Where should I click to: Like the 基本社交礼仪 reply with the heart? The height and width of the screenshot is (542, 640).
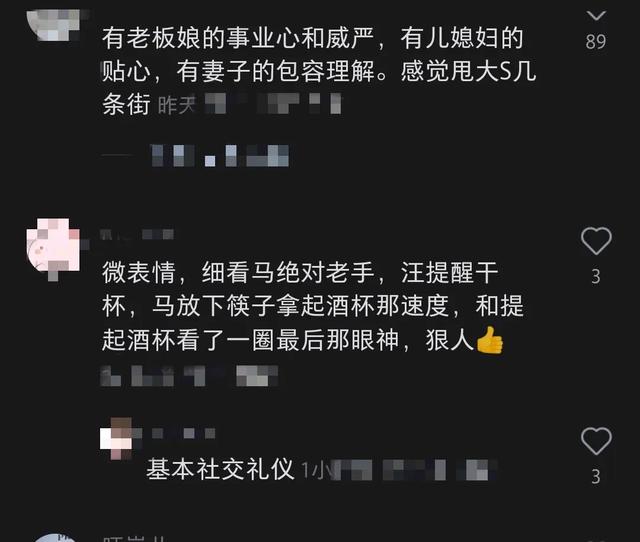[x=596, y=441]
